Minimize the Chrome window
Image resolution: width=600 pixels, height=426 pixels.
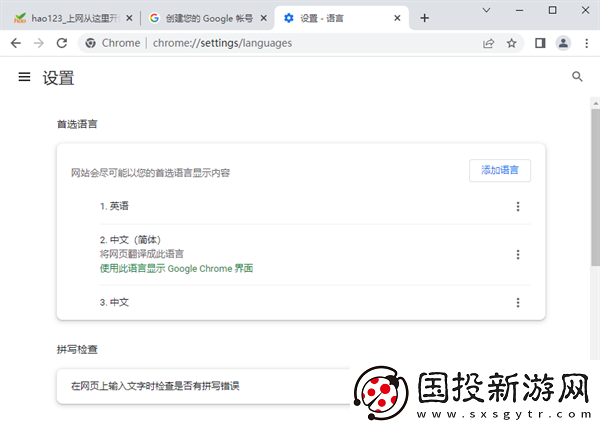[519, 10]
